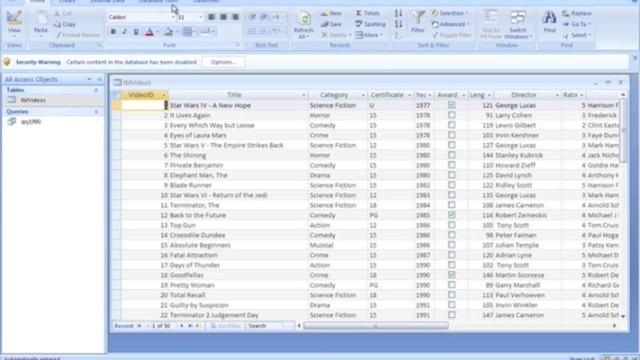Open Title column dropdown arrow
Screen dimensions: 640x360
[303, 95]
